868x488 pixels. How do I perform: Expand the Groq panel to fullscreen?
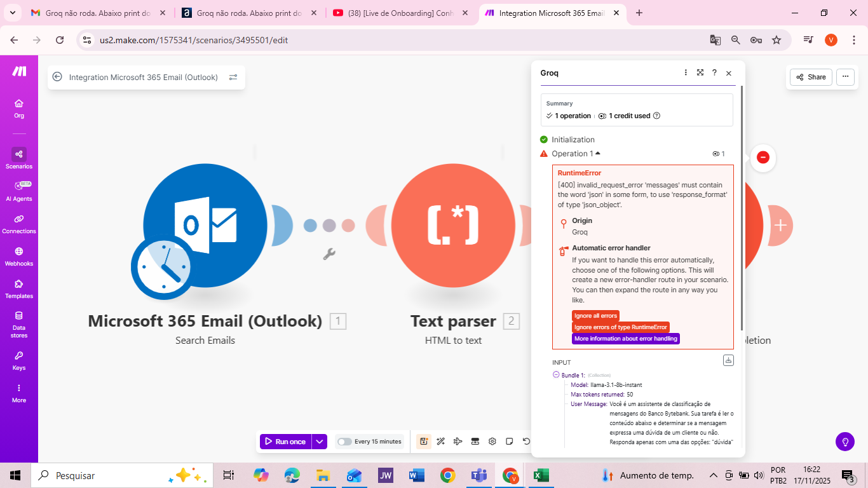[700, 72]
